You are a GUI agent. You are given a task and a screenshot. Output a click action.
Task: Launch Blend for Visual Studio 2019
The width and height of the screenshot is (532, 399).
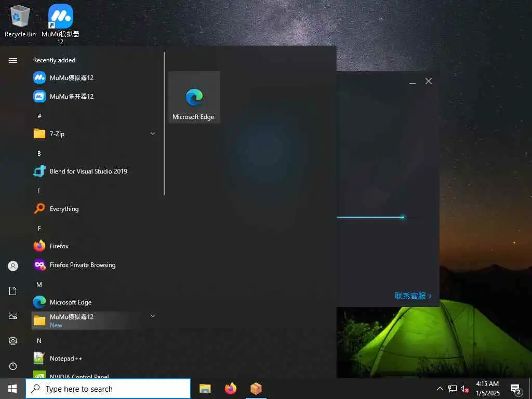94,171
